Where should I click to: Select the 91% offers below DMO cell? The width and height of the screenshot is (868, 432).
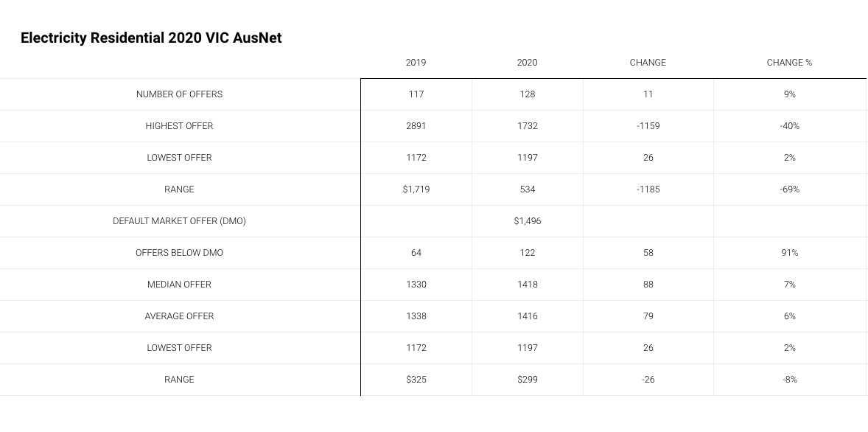coord(790,253)
